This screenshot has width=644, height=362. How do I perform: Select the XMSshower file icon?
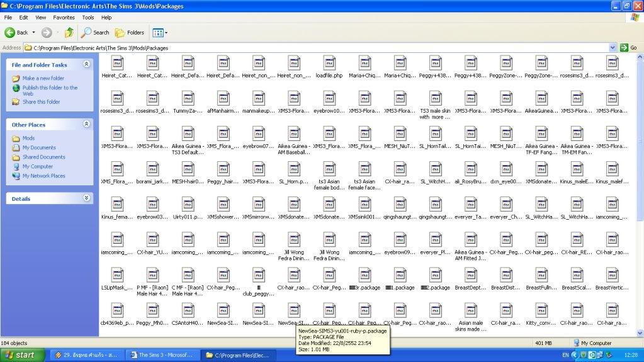point(223,205)
